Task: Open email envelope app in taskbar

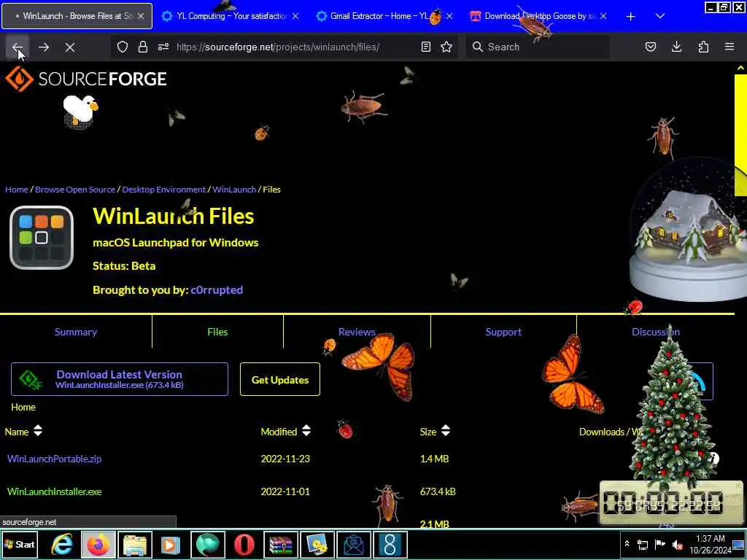Action: point(354,544)
